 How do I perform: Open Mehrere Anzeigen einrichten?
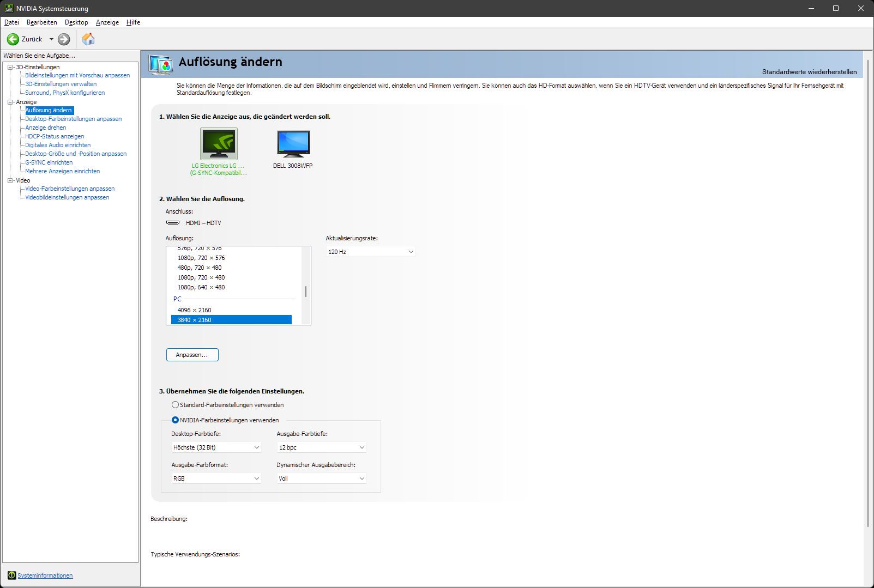point(63,171)
